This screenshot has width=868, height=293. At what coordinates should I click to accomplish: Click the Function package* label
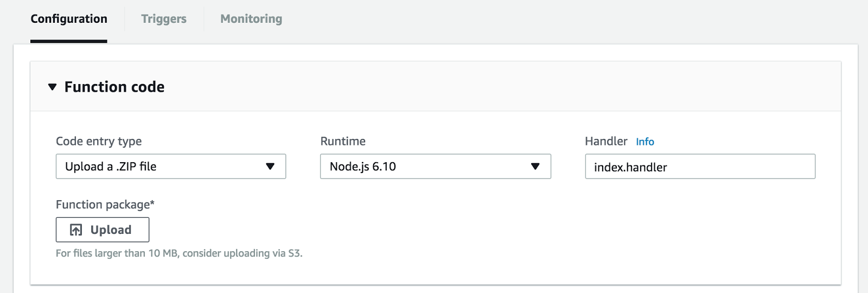(105, 205)
